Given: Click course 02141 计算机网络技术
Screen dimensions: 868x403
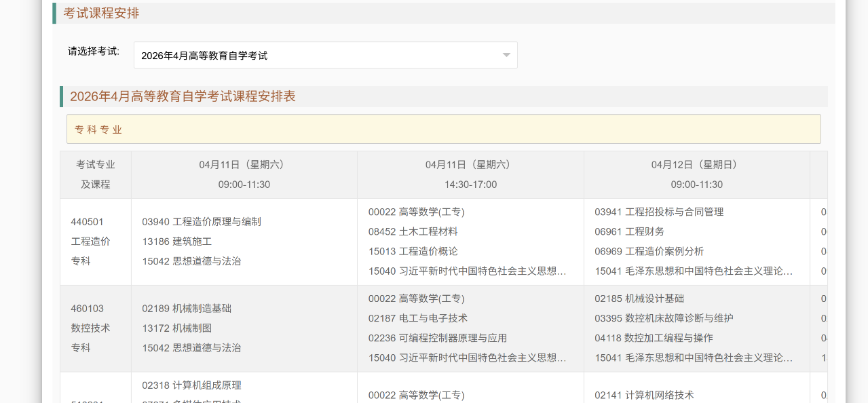Looking at the screenshot, I should [644, 395].
